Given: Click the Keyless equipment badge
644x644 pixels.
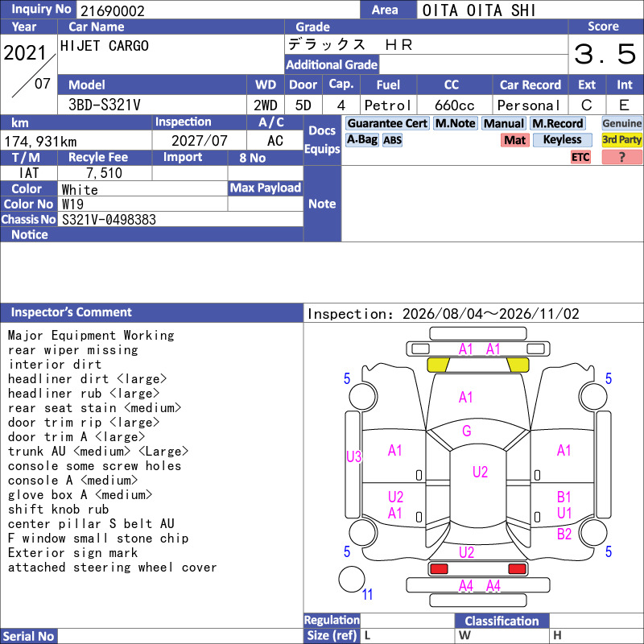Looking at the screenshot, I should 562,139.
